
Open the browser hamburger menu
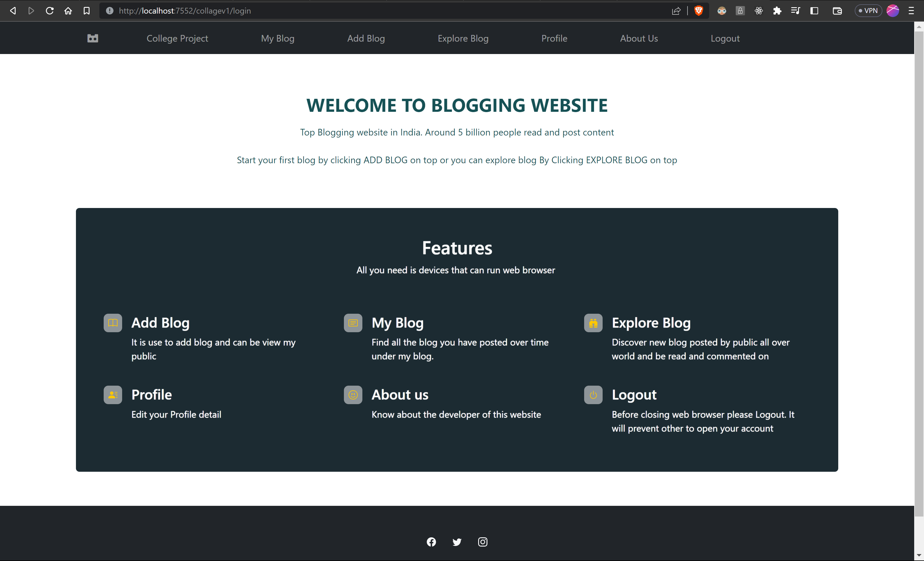pos(911,10)
